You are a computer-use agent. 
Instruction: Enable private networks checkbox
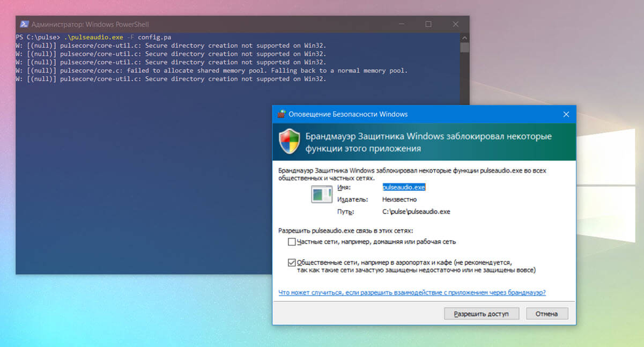point(292,242)
